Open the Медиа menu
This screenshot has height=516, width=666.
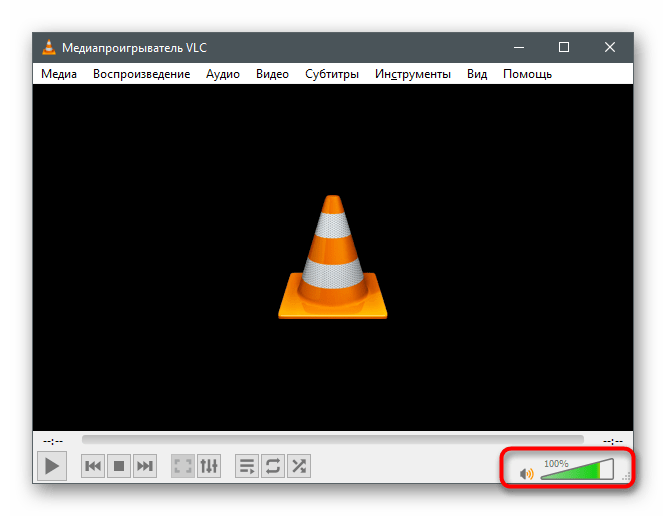click(59, 74)
